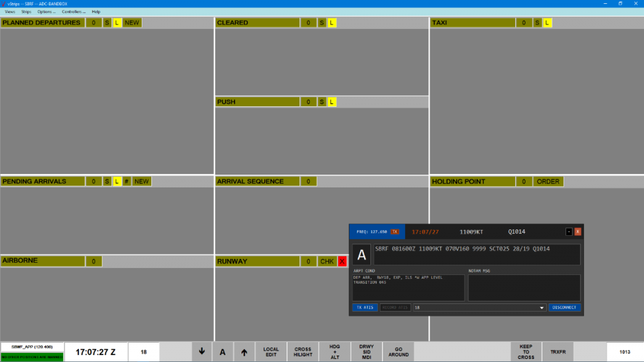644x362 pixels.
Task: Click the S button in TAXI header
Action: (537, 23)
